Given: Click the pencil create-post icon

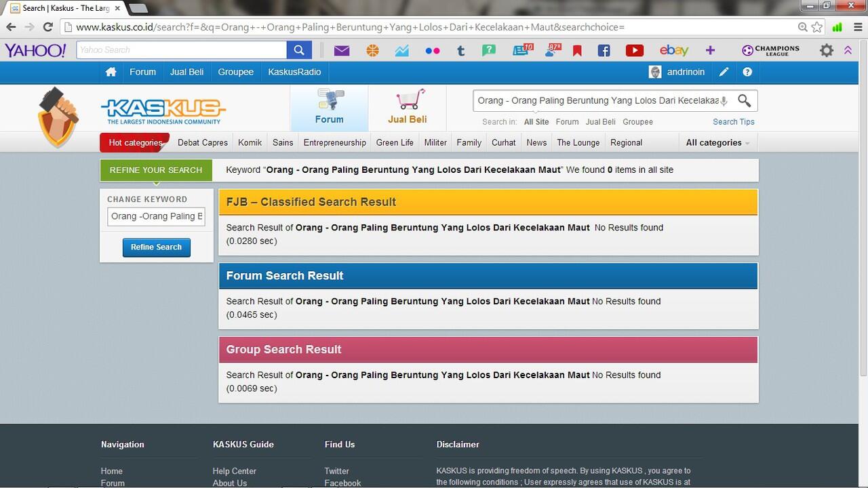Looking at the screenshot, I should 724,72.
